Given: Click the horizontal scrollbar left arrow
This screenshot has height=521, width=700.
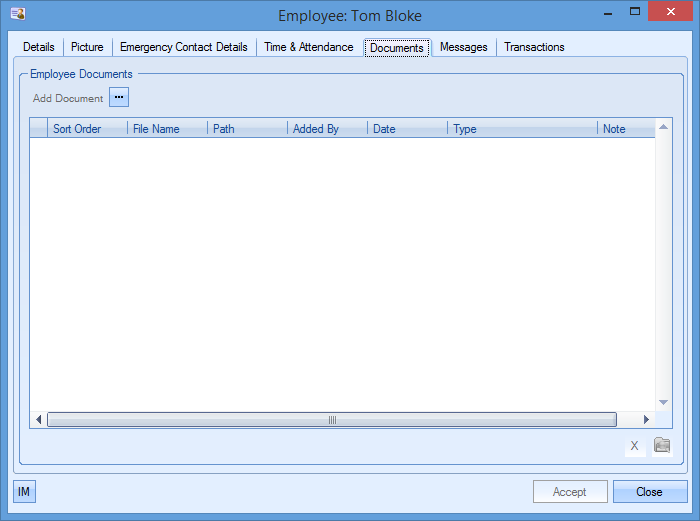Looking at the screenshot, I should click(38, 419).
